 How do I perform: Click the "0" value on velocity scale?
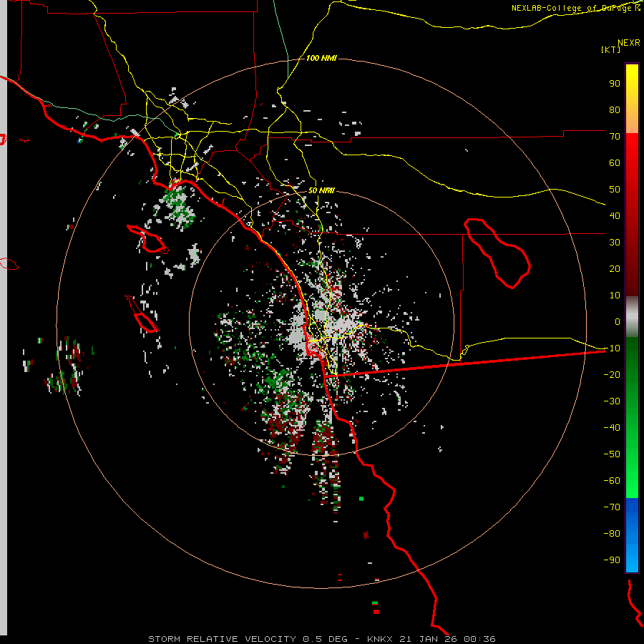(618, 322)
